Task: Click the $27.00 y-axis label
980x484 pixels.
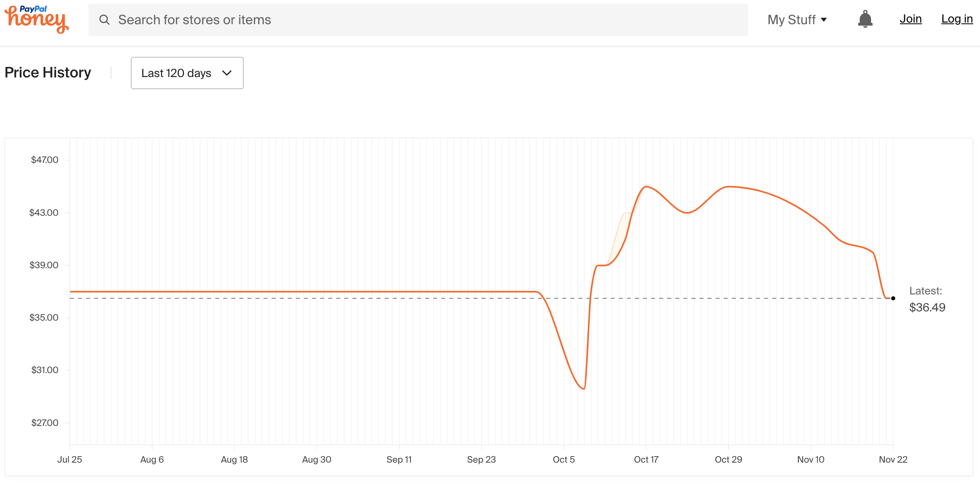Action: coord(45,422)
